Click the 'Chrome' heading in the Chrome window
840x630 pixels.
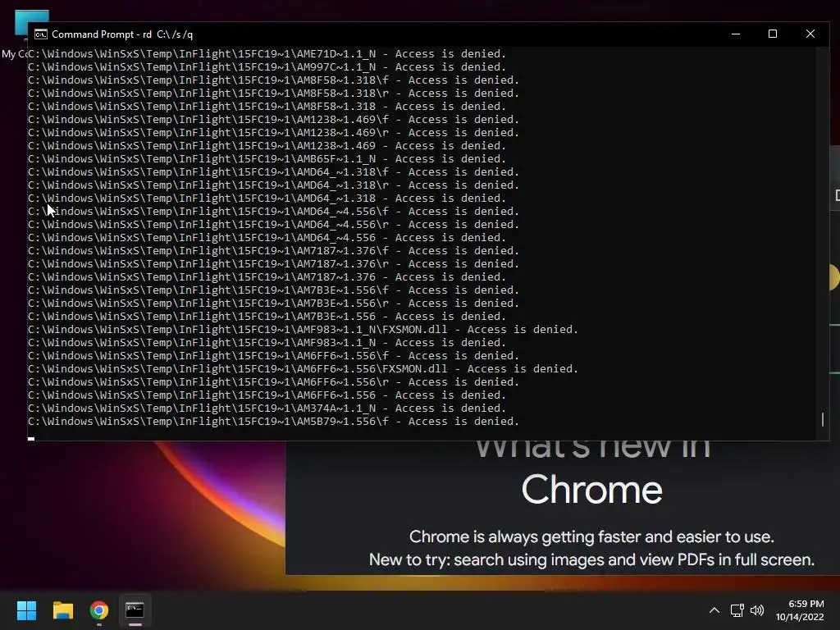592,490
